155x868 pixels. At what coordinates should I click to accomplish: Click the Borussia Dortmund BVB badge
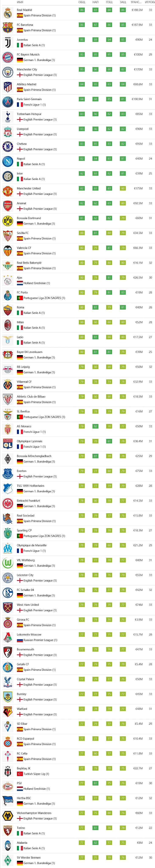coord(8,221)
